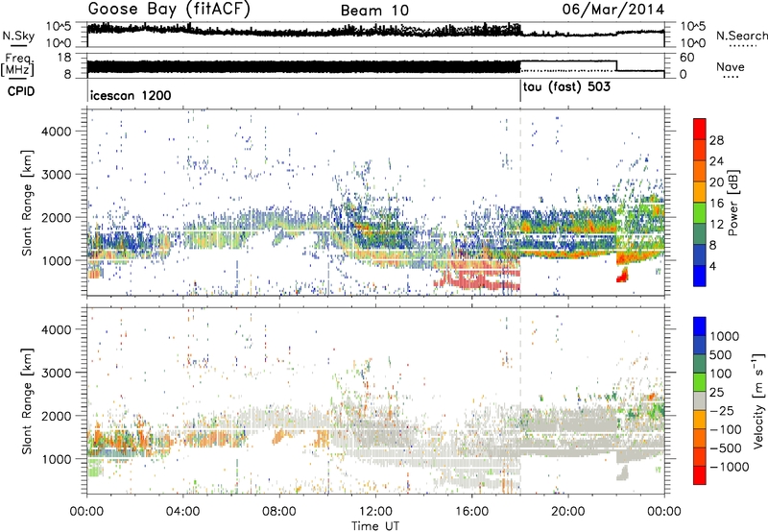Image resolution: width=768 pixels, height=532 pixels.
Task: Click the '12:00' time tick label
Action: coord(375,512)
